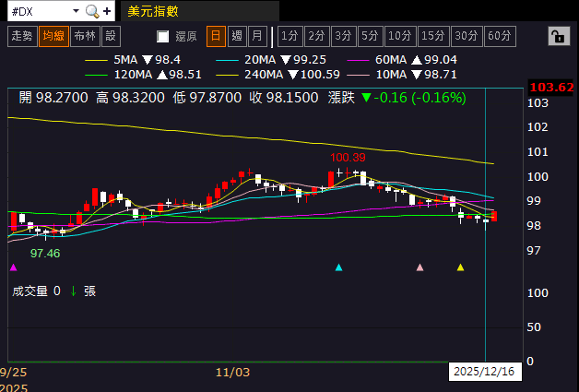Click the 20MA legend entry

pyautogui.click(x=271, y=60)
